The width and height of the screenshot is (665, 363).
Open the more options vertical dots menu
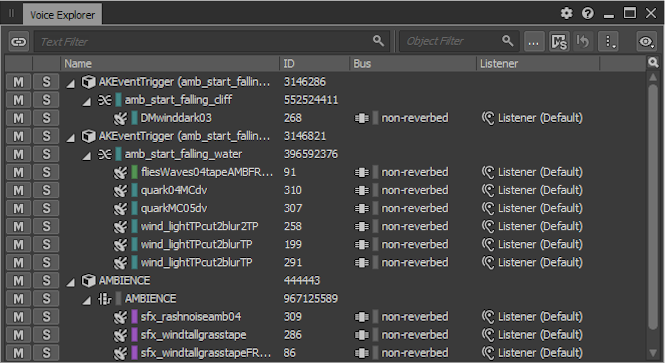click(x=609, y=42)
